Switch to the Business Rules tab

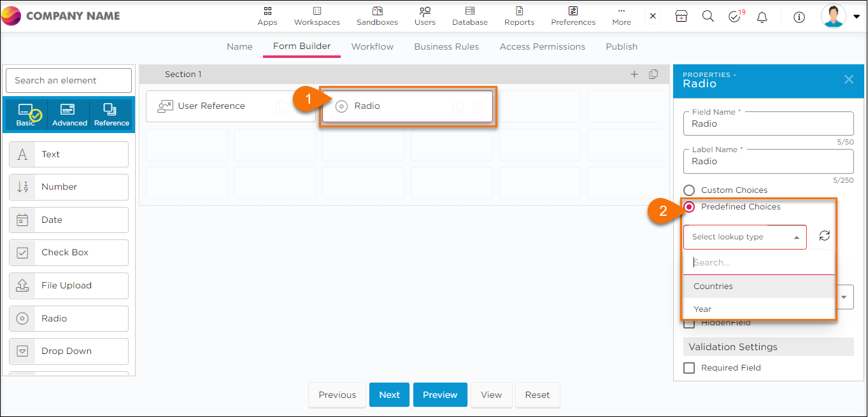[x=446, y=46]
